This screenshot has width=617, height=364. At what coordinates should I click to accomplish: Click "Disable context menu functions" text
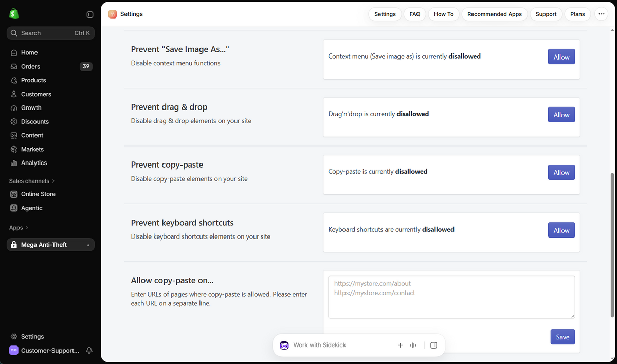pos(176,63)
